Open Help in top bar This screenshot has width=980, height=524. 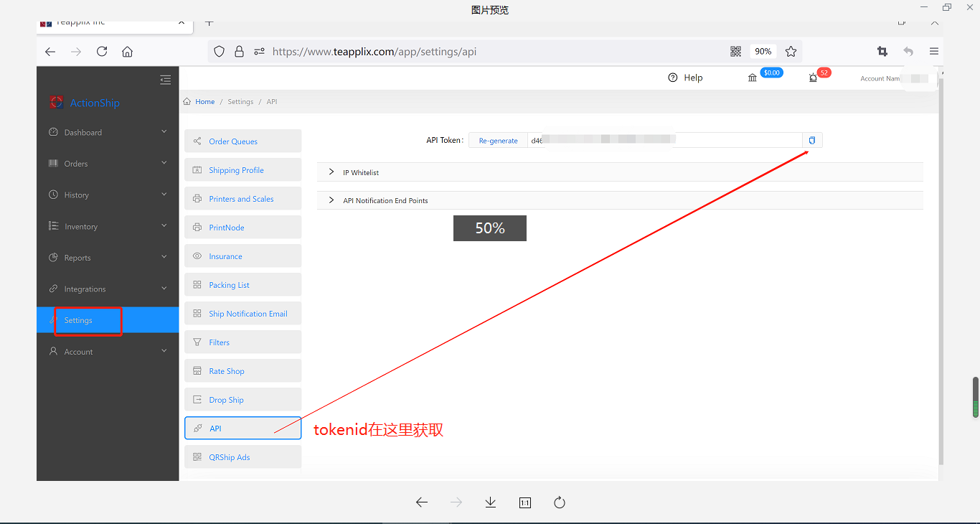685,78
